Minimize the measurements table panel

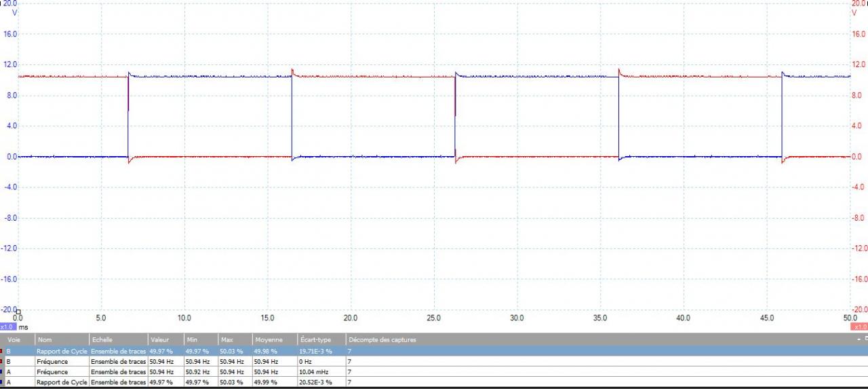point(858,339)
